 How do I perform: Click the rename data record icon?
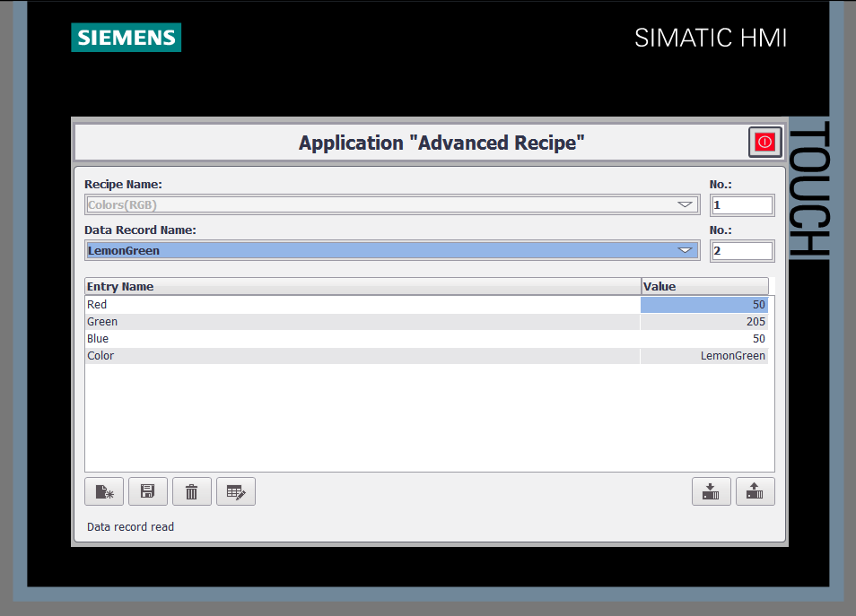tap(236, 491)
